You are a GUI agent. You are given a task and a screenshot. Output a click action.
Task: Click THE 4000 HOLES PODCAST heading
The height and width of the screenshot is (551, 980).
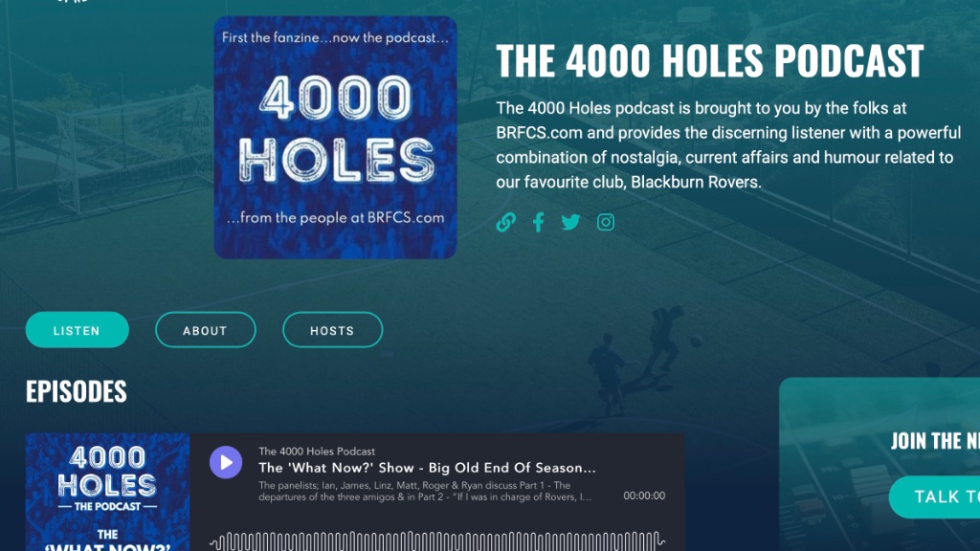pyautogui.click(x=709, y=61)
